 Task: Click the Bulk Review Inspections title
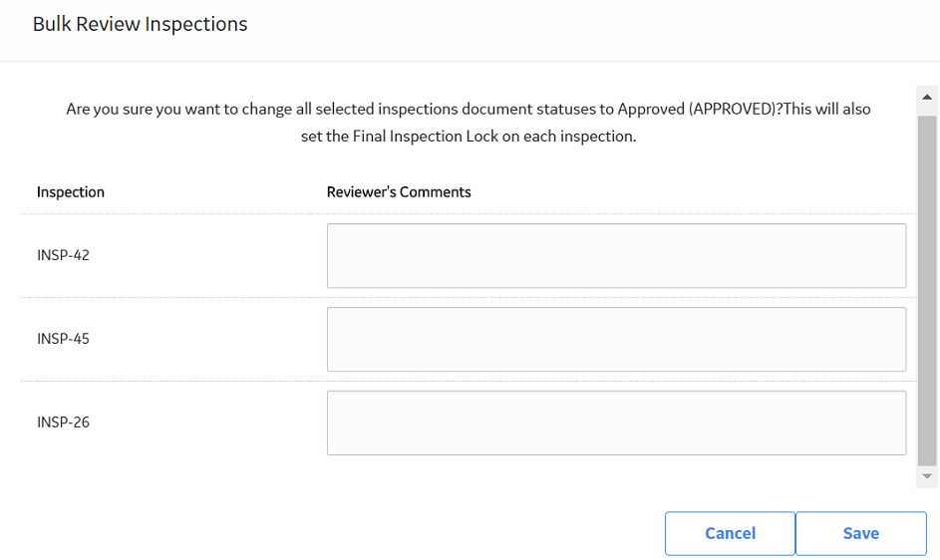coord(140,24)
